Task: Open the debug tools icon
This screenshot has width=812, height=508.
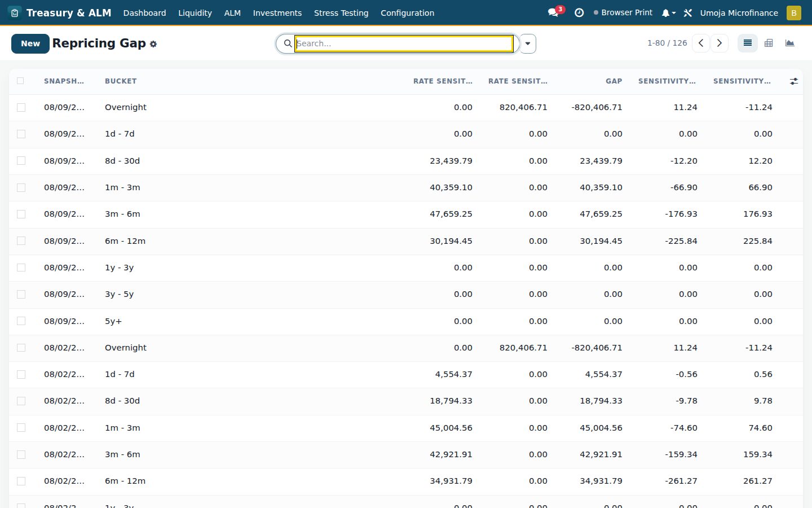Action: (688, 12)
